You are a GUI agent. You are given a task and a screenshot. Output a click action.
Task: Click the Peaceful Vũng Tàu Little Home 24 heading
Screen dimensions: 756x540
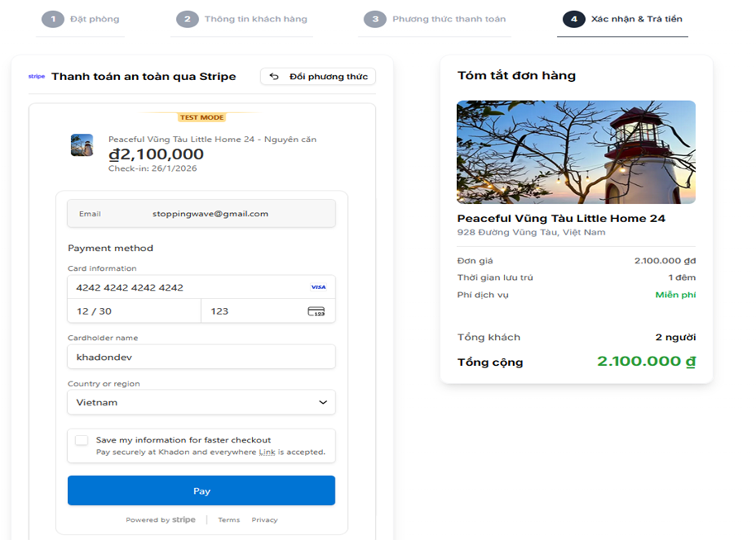click(x=561, y=219)
